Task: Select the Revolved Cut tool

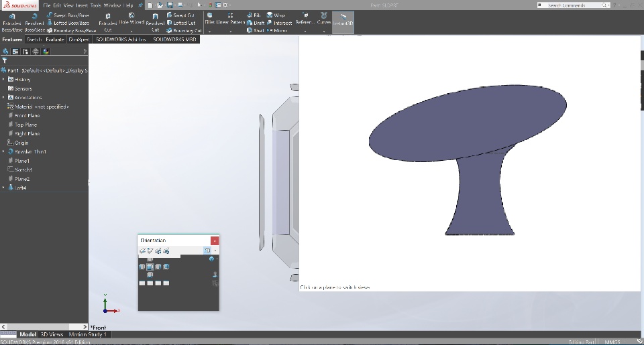Action: 155,23
